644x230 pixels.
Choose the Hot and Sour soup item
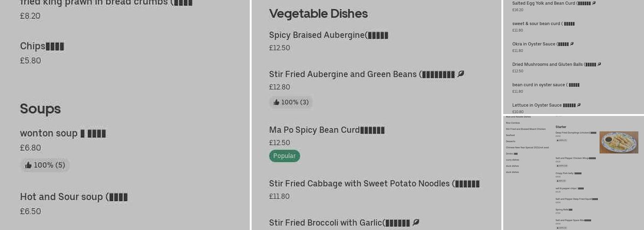pyautogui.click(x=74, y=197)
